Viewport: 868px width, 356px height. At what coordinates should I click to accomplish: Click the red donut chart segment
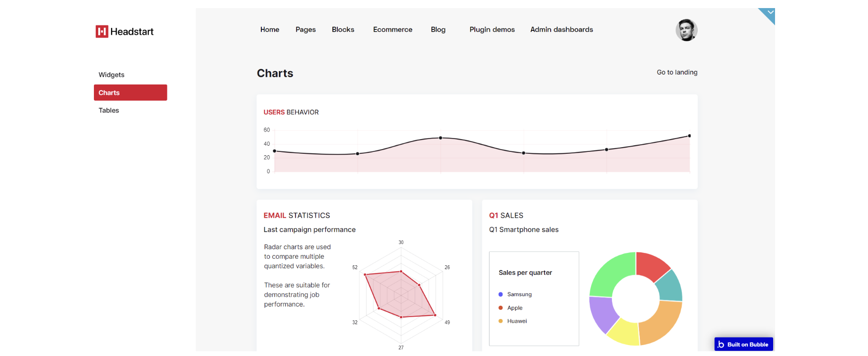(652, 266)
